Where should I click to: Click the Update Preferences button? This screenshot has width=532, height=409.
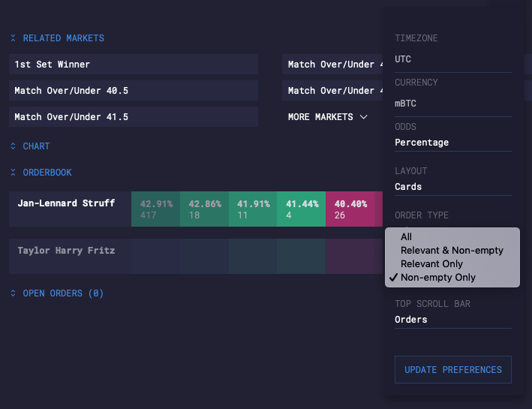(x=453, y=370)
